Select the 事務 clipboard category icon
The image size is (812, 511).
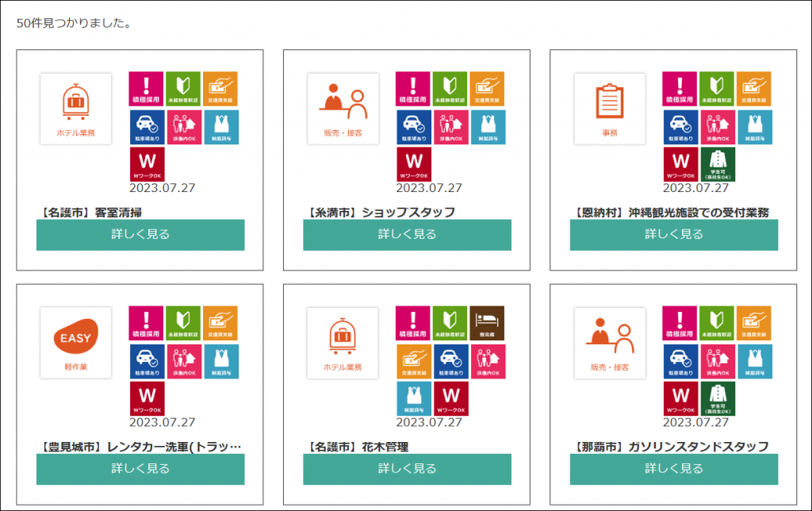click(x=610, y=109)
